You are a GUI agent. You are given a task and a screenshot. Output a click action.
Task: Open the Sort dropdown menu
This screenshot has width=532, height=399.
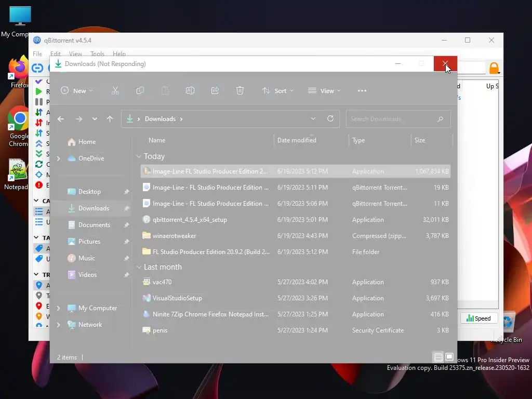point(277,90)
